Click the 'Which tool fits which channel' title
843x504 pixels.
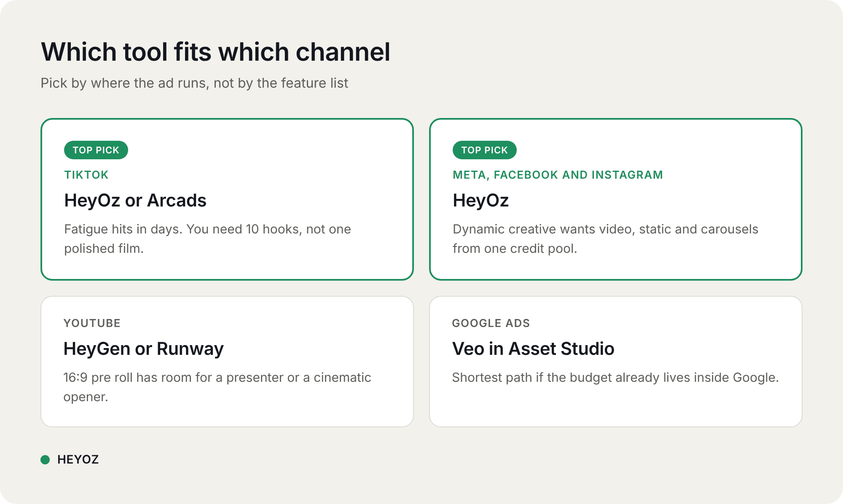[216, 52]
